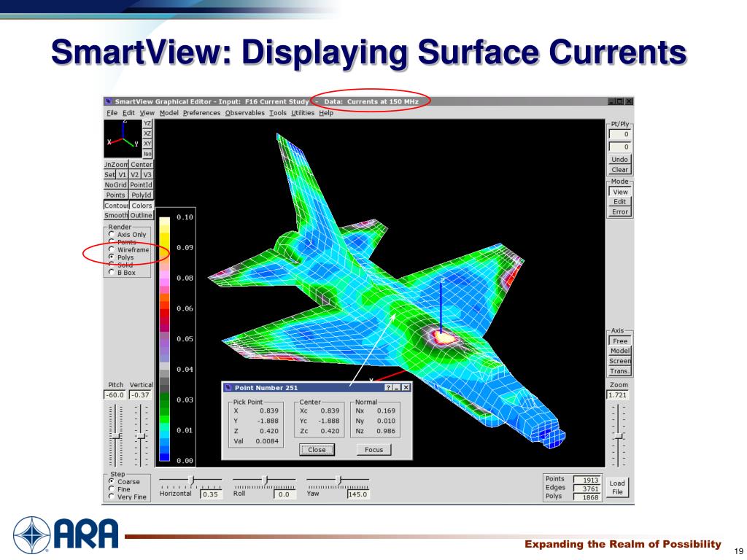Open the Help menu
This screenshot has height=560, width=747.
pyautogui.click(x=326, y=113)
